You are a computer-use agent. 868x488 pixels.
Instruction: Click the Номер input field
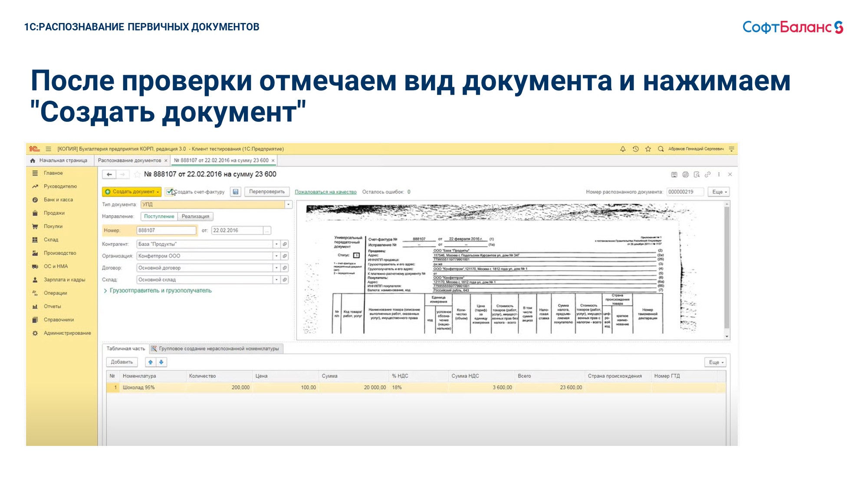(x=167, y=230)
